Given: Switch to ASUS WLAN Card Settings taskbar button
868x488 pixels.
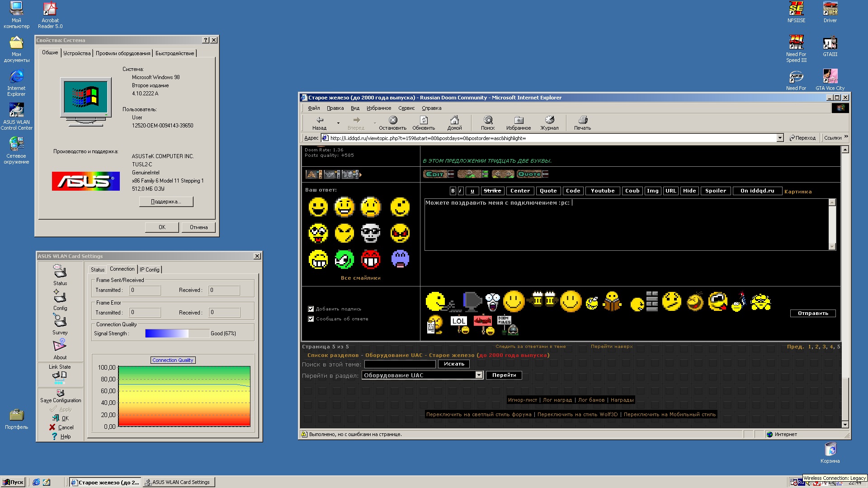Looking at the screenshot, I should click(x=179, y=482).
